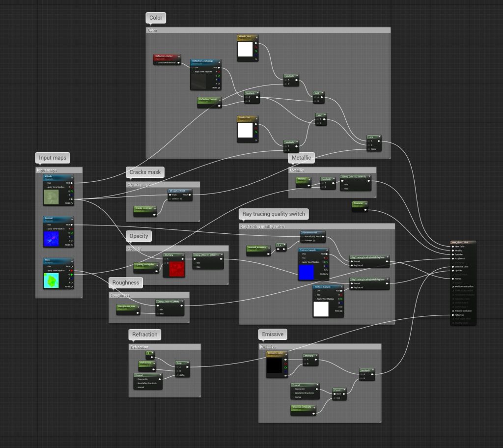
Task: Click the World Position Offset pin on the output node
Action: 452,286
